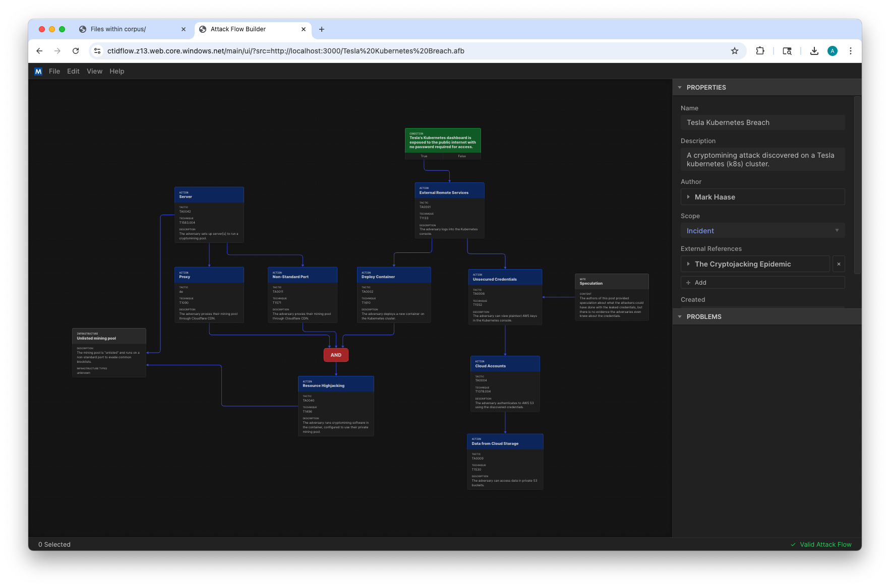Select the green Condition node
Viewport: 890px width, 588px height.
[443, 140]
